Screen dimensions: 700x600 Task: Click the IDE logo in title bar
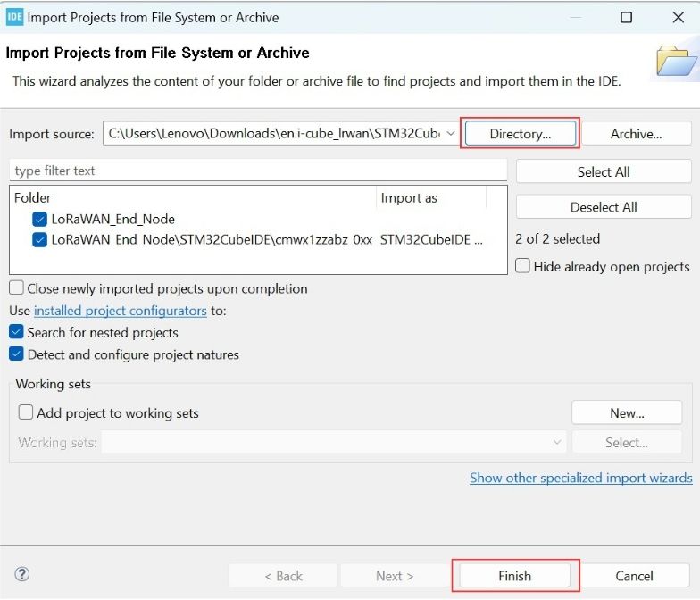point(14,17)
